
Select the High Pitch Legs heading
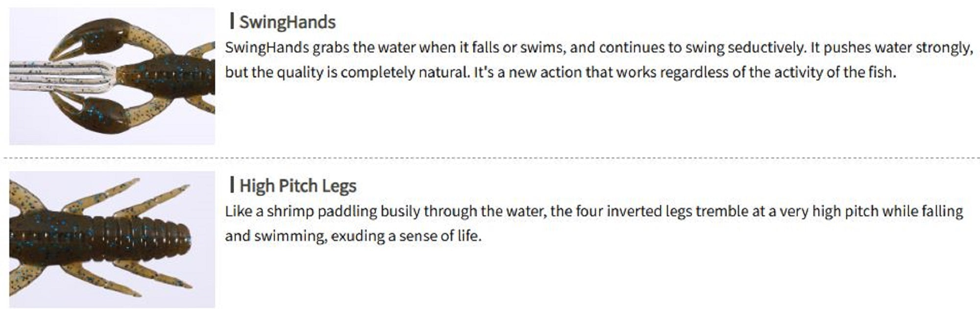point(297,186)
